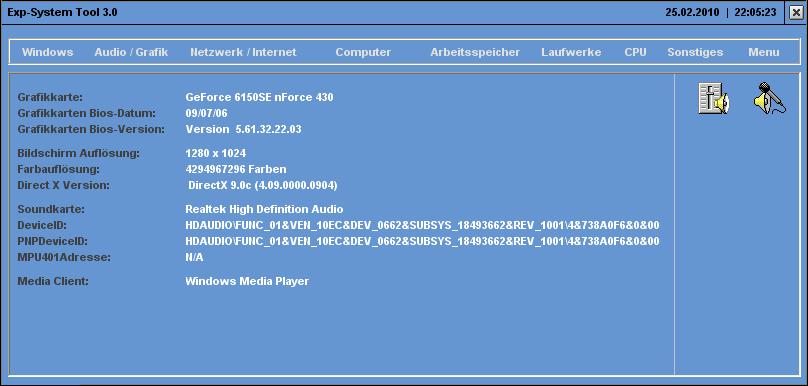The image size is (808, 386).
Task: Click the DeviceID label
Action: (42, 225)
